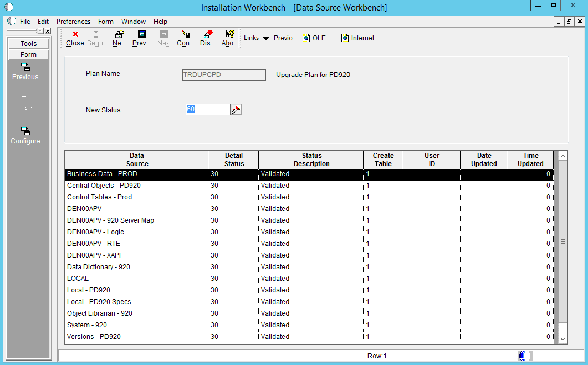Open the visual assist next to New Status
The width and height of the screenshot is (588, 365).
(x=237, y=110)
